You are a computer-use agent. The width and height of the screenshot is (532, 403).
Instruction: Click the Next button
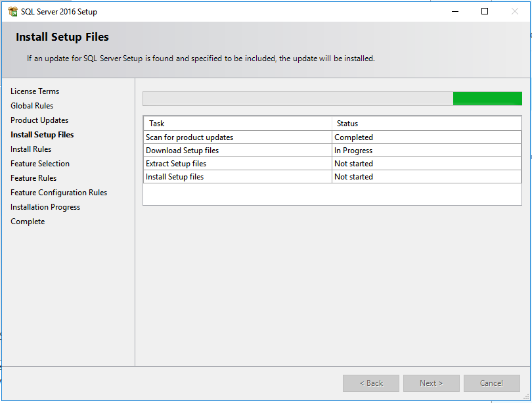tap(431, 383)
